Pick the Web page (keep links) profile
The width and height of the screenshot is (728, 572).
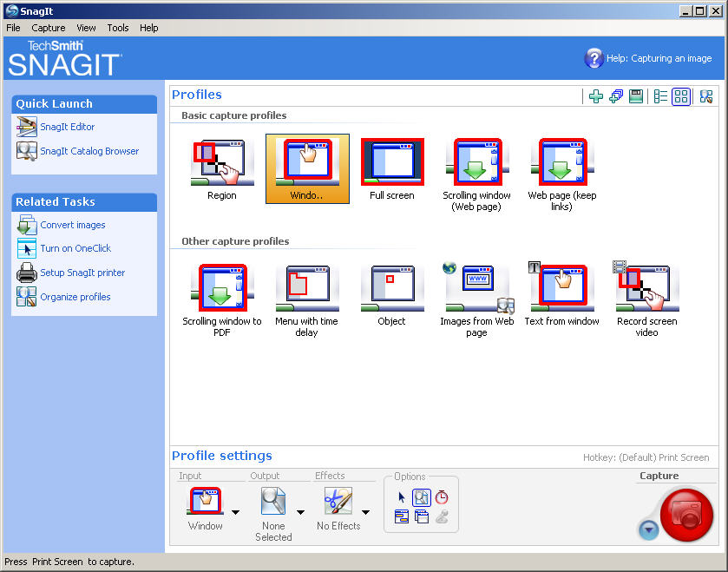coord(561,175)
